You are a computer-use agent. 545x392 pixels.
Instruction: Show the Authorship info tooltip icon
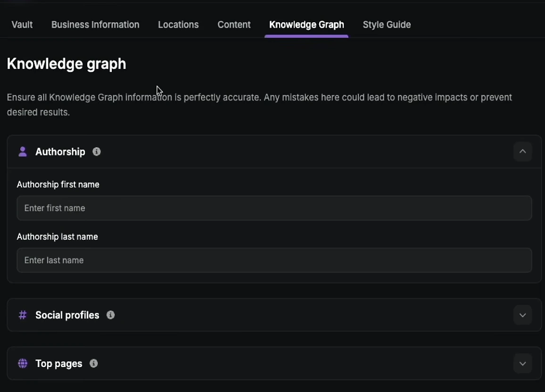click(97, 152)
